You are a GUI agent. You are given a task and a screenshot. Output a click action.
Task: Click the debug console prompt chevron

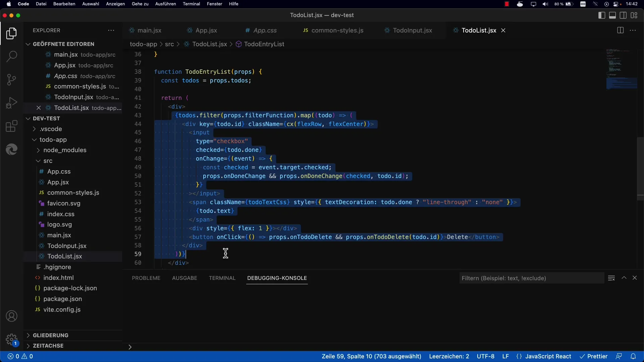pyautogui.click(x=130, y=347)
